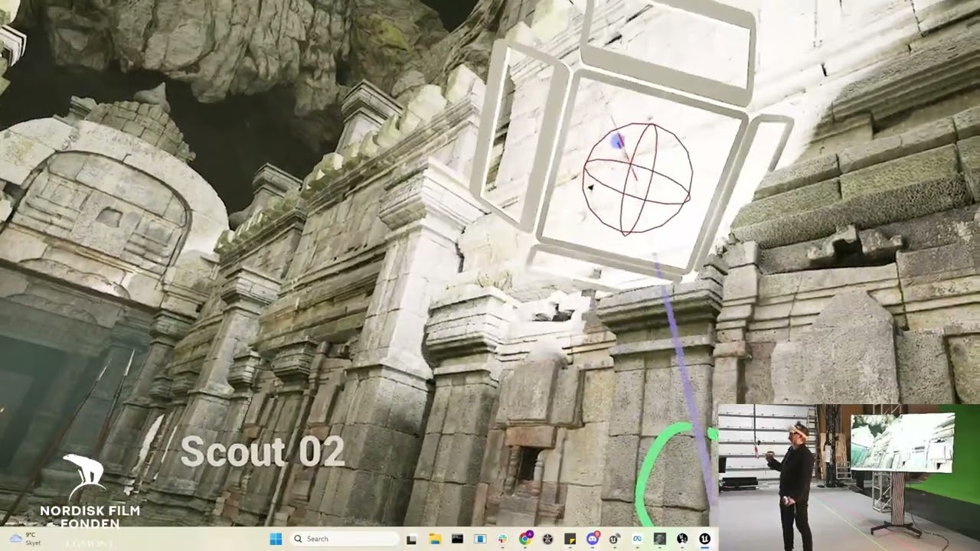Open the Meta app in the taskbar

(x=637, y=539)
